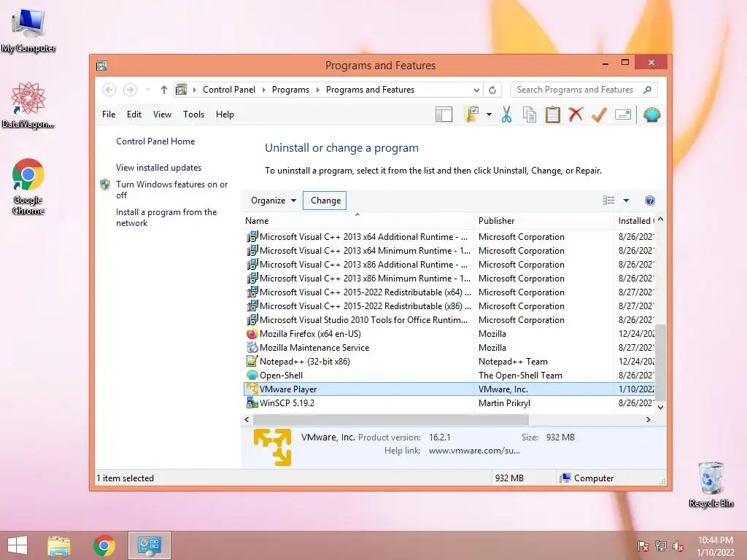Screen dimensions: 747x560
Task: Expand arrow after Control Panel breadcrumb
Action: point(263,90)
